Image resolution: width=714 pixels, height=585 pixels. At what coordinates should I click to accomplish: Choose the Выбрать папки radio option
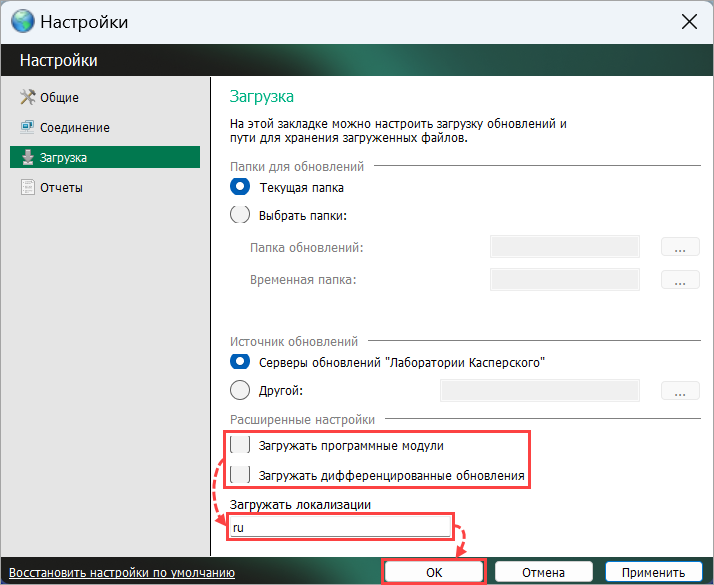[x=240, y=214]
